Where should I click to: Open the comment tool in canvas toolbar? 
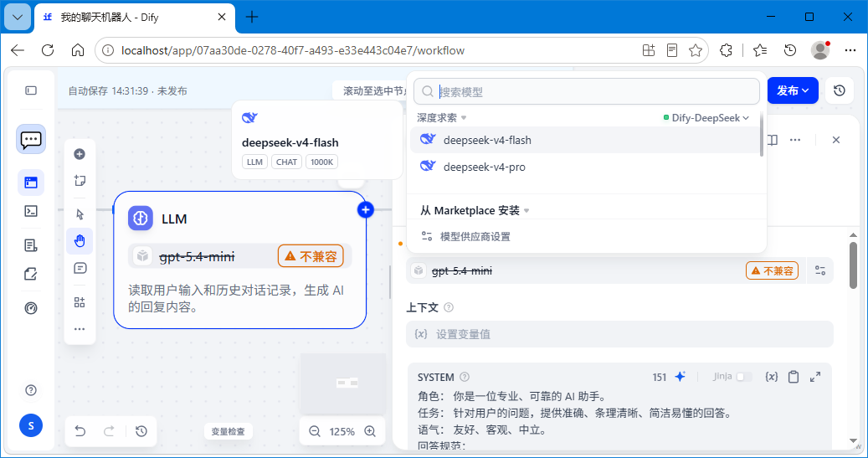(80, 268)
